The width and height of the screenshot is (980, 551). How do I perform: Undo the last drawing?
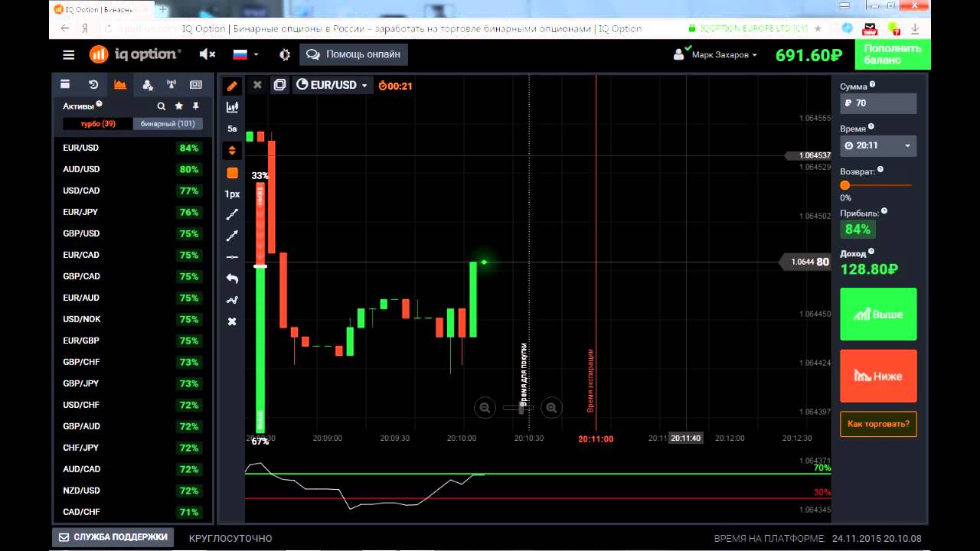tap(232, 279)
